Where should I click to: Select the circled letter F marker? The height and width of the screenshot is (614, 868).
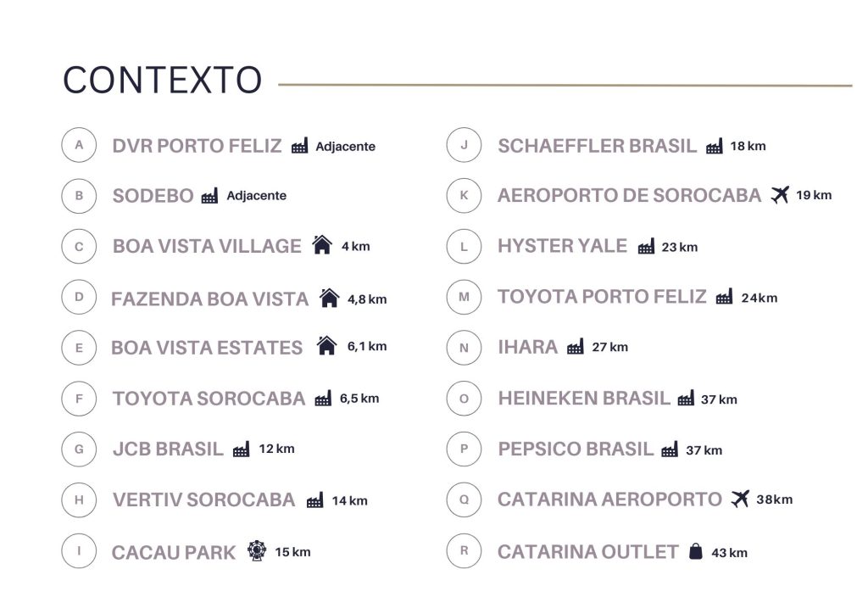(79, 398)
